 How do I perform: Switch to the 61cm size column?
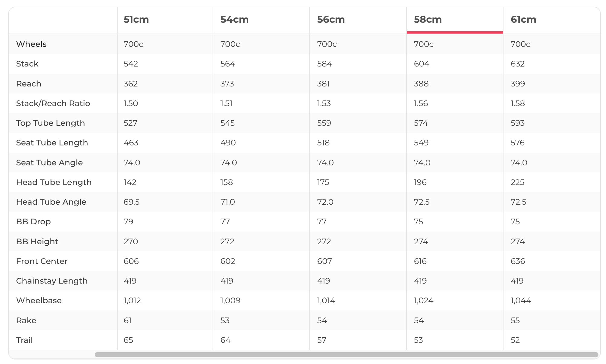(x=523, y=20)
